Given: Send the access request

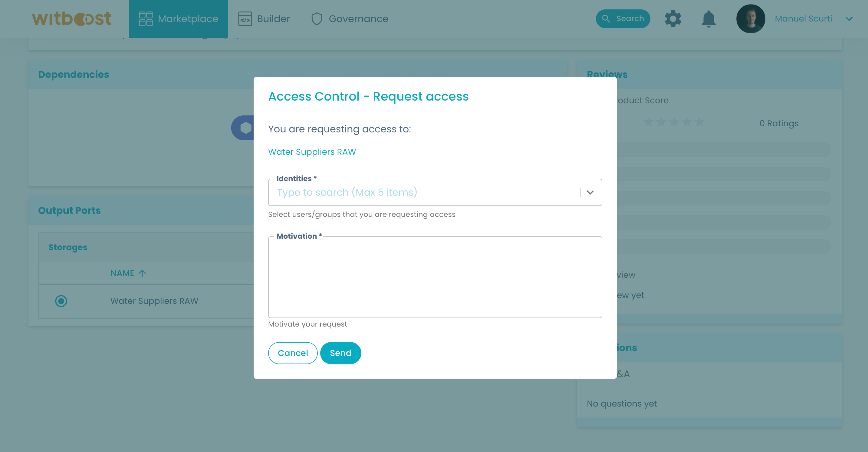Looking at the screenshot, I should pyautogui.click(x=340, y=353).
